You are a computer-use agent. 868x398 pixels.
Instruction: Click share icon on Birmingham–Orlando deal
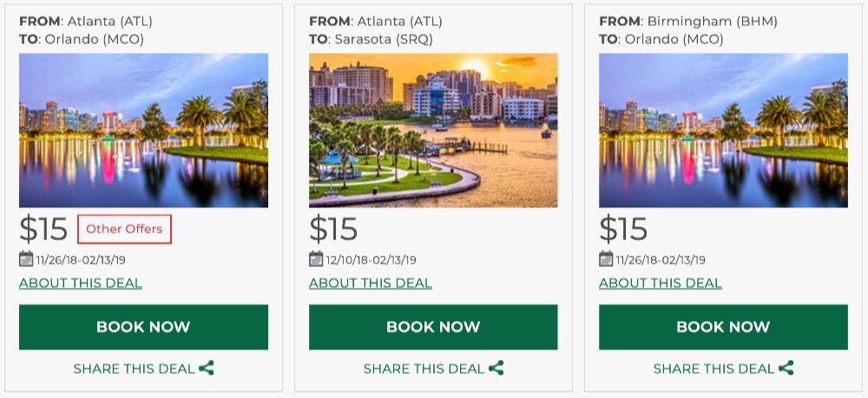tap(786, 369)
